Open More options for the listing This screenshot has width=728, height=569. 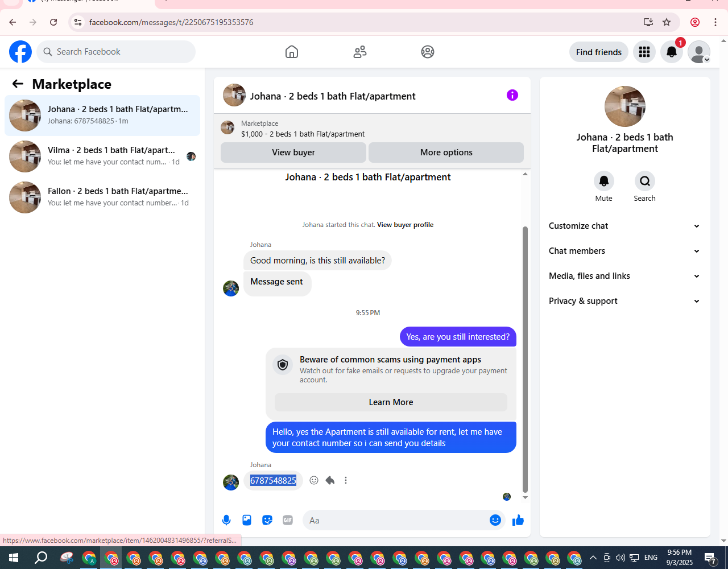point(446,152)
